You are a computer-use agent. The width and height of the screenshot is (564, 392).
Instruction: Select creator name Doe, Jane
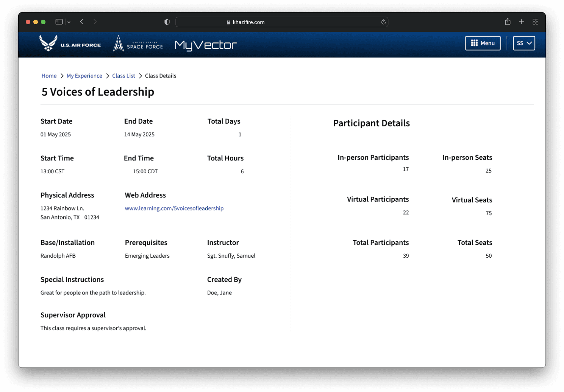click(220, 292)
